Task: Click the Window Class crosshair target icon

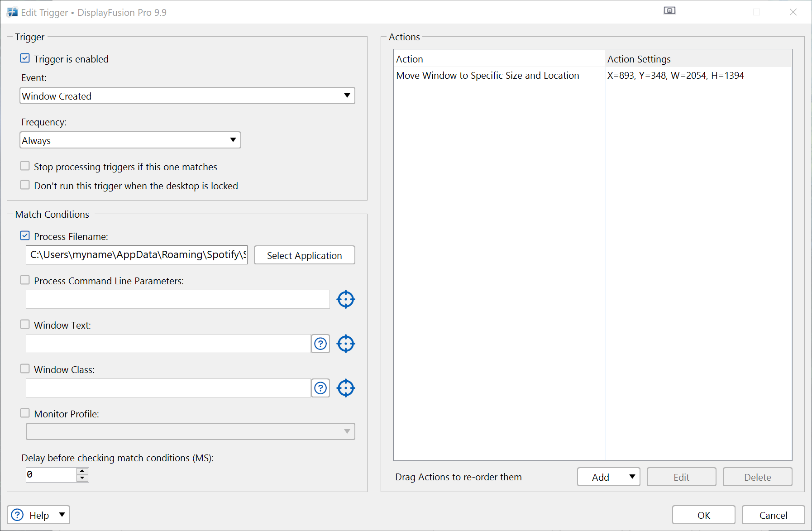Action: [346, 388]
